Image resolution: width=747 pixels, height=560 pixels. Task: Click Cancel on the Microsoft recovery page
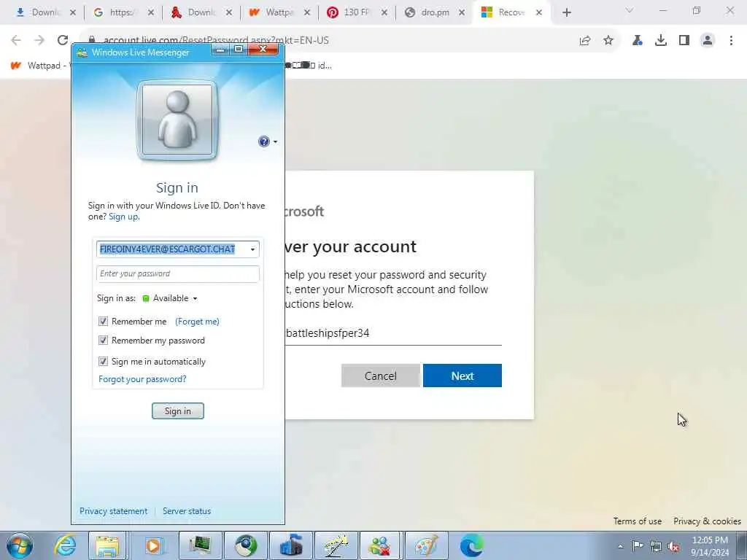[x=381, y=376]
